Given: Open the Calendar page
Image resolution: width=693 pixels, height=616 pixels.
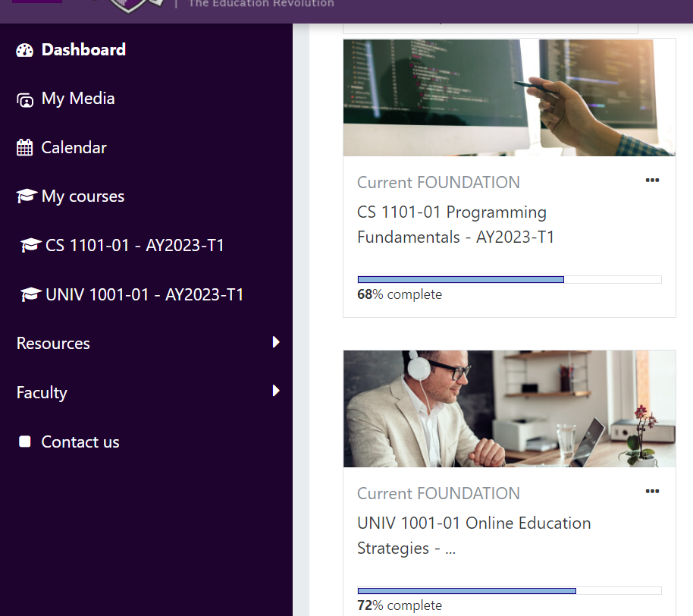Looking at the screenshot, I should tap(74, 148).
